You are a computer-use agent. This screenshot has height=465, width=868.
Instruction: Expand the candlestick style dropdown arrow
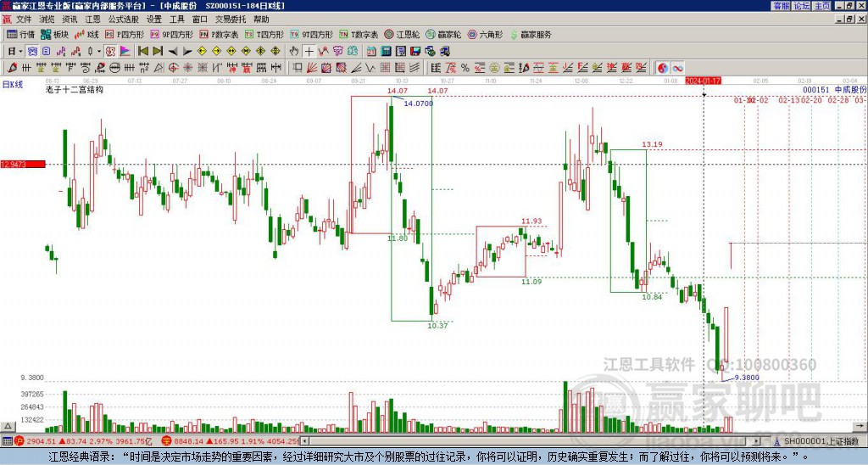point(99,51)
